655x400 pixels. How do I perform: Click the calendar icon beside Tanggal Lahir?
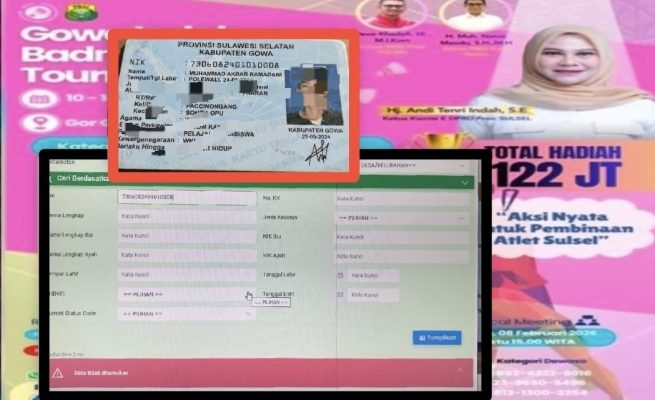341,275
